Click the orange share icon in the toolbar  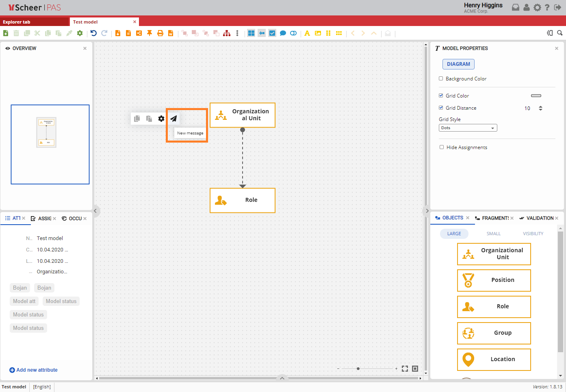pos(139,33)
